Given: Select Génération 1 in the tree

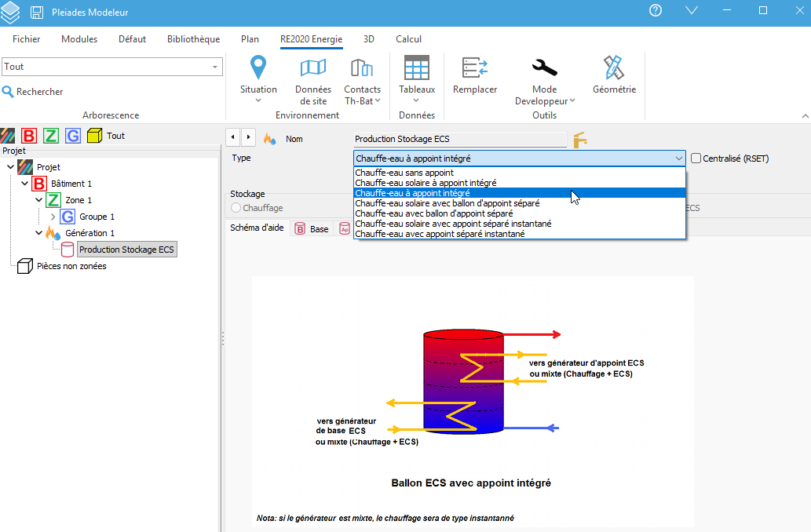Looking at the screenshot, I should coord(90,233).
